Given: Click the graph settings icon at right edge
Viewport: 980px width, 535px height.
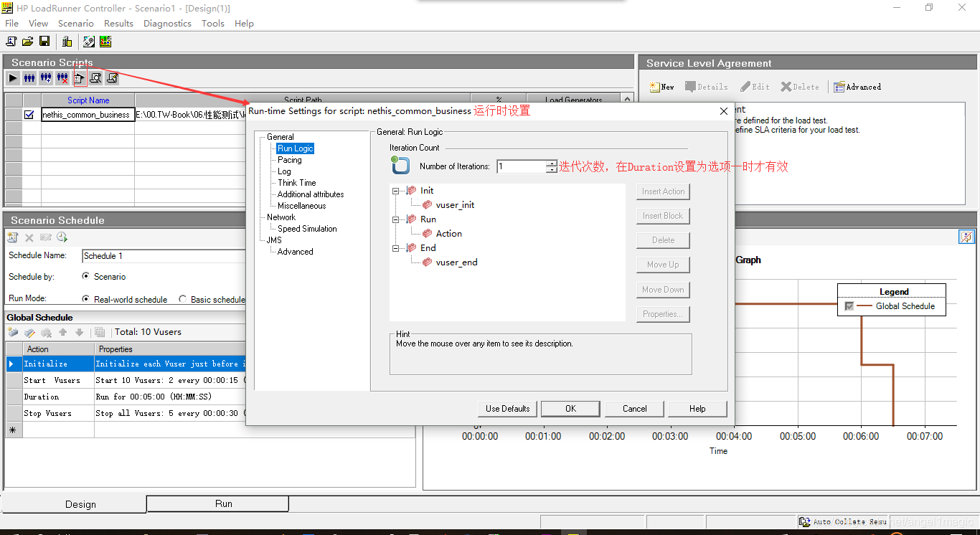Looking at the screenshot, I should (x=967, y=237).
